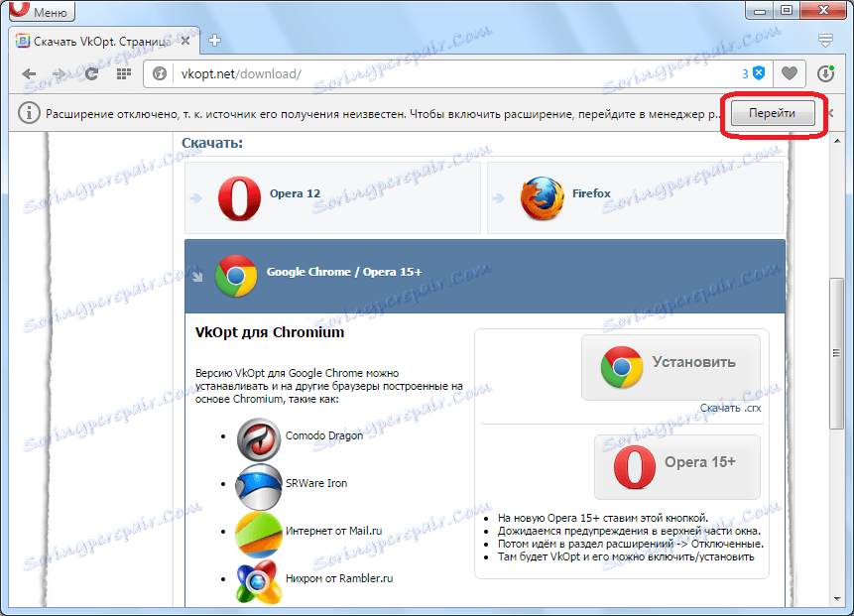Screen dimensions: 854x616
Task: Open the tab menu icon at right of tab bar
Action: (825, 41)
